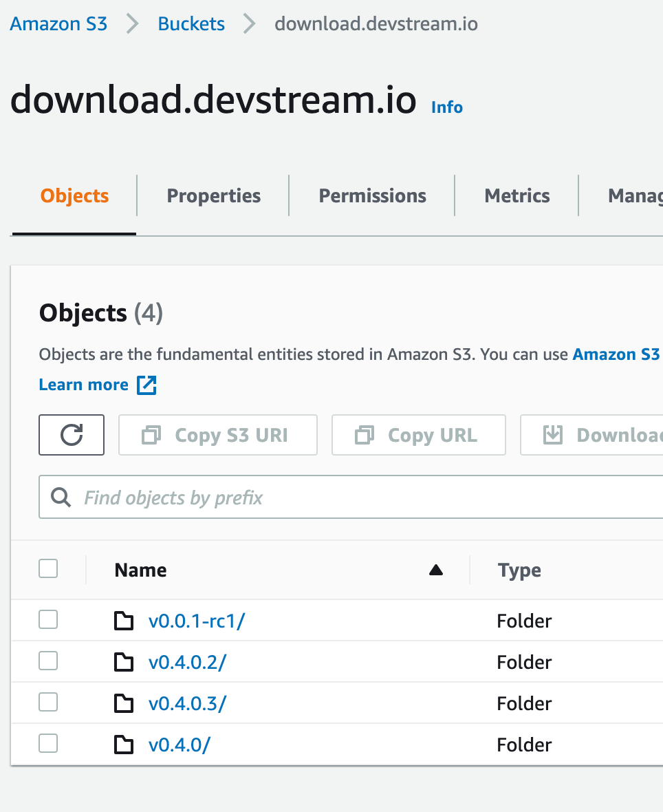Select the v0.4.0.2/ row checkbox
The width and height of the screenshot is (663, 812).
click(x=48, y=661)
